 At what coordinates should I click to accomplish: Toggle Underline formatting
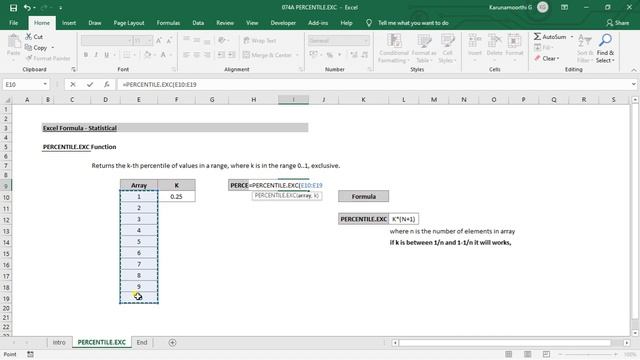click(x=107, y=55)
